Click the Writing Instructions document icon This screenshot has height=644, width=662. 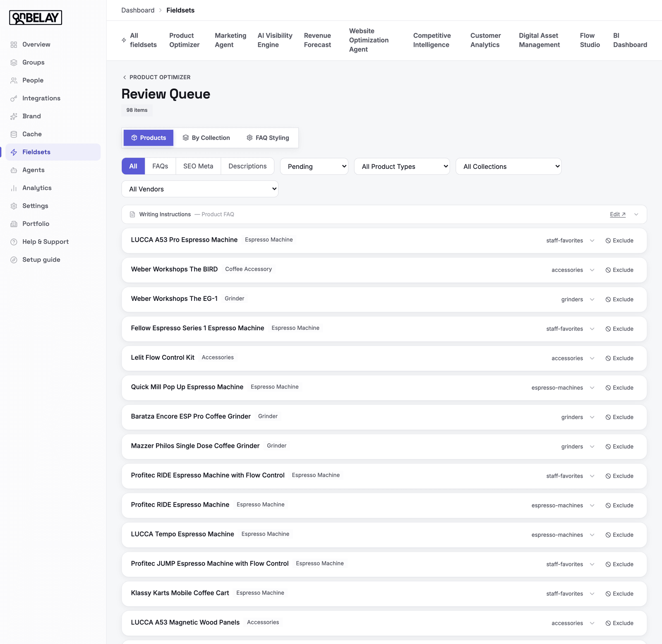click(x=132, y=214)
